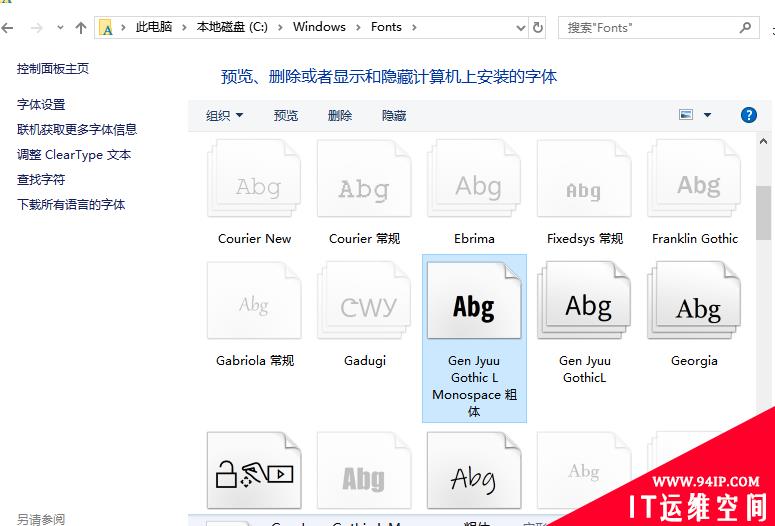The image size is (775, 526).
Task: Go back with the back arrow
Action: pos(7,28)
